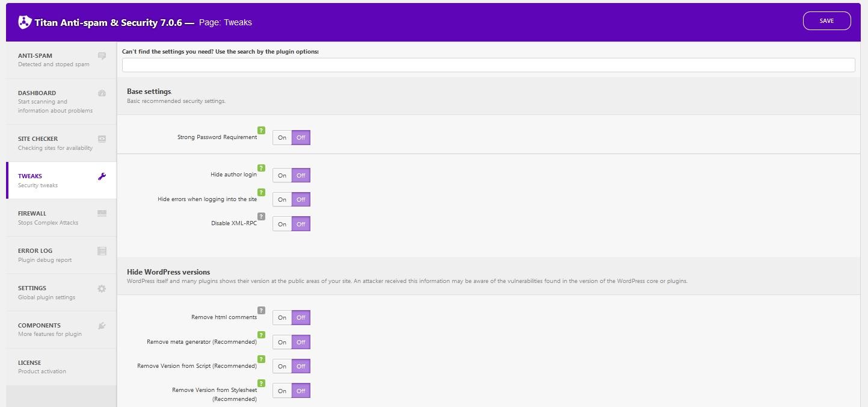Image resolution: width=868 pixels, height=407 pixels.
Task: Turn On Strong Password Requirement
Action: (282, 138)
